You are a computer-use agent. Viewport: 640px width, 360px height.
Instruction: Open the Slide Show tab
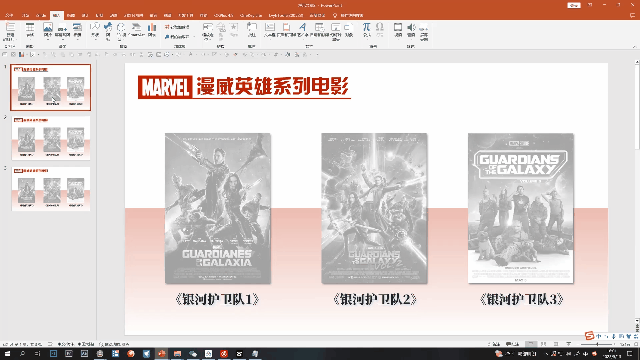[134, 15]
